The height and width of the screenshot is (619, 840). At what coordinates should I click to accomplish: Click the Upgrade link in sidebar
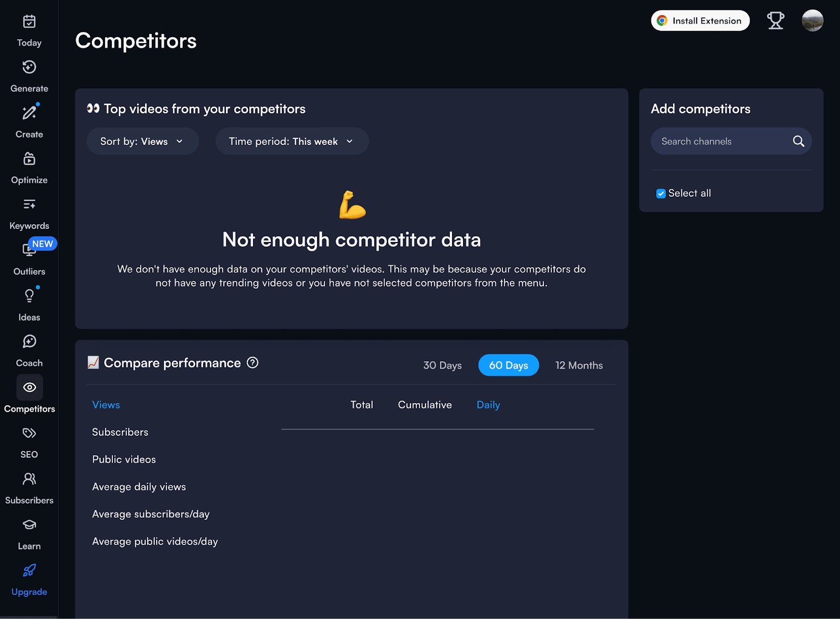[29, 592]
